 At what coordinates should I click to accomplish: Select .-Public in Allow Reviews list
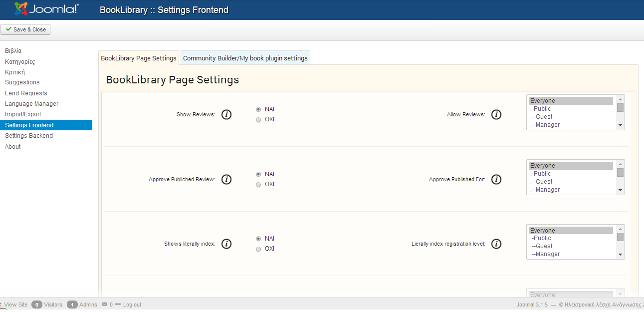pos(571,109)
